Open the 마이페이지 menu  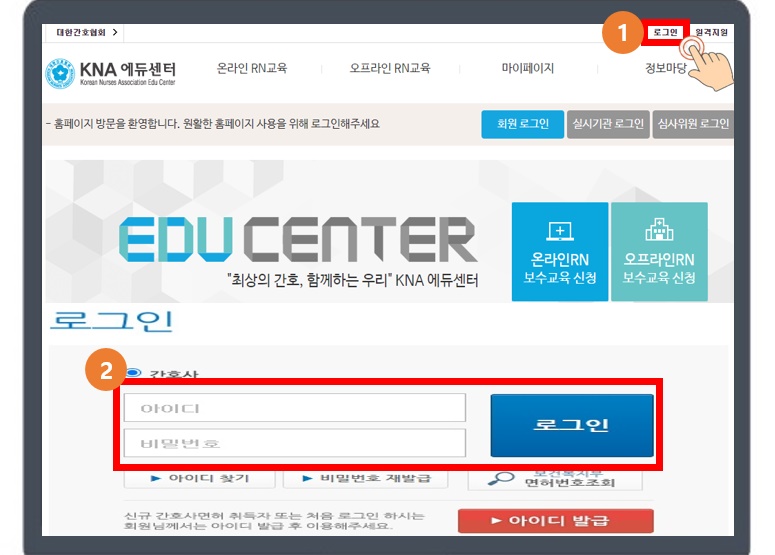click(x=527, y=68)
